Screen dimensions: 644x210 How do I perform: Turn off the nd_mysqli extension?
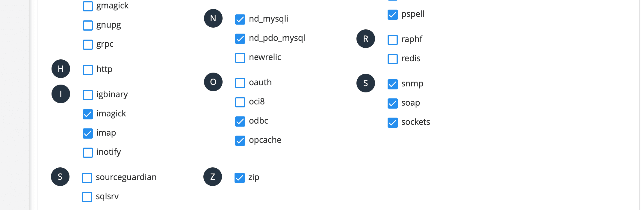(x=240, y=19)
